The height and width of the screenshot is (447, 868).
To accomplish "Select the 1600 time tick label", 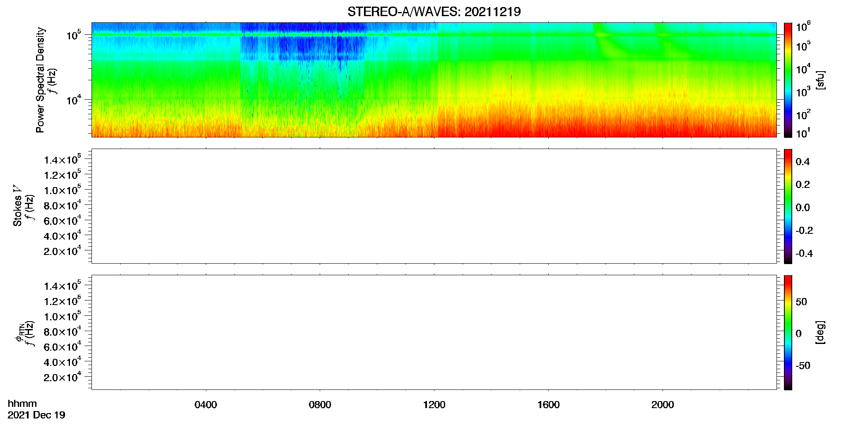I will pos(548,405).
